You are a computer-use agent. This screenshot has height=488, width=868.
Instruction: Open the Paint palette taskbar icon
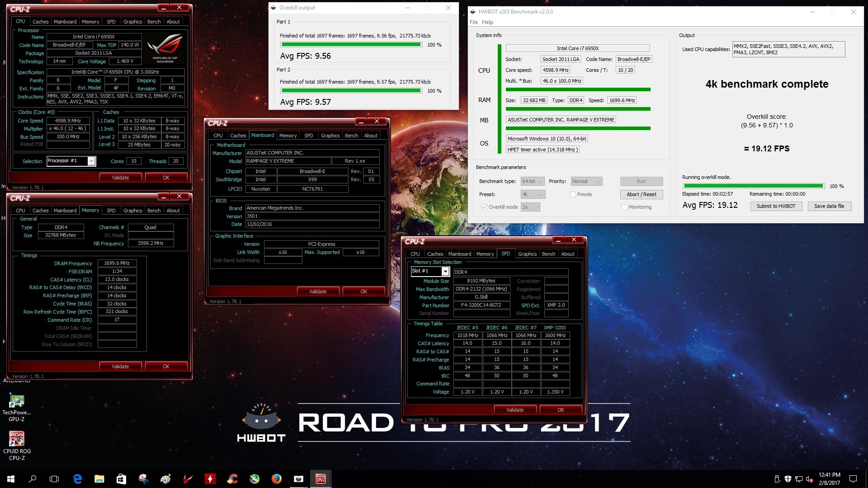(165, 479)
